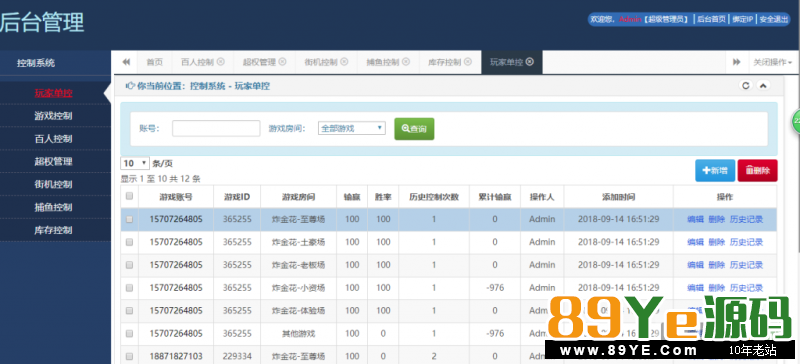Click the blue 新增 button
This screenshot has height=364, width=800.
coord(715,171)
